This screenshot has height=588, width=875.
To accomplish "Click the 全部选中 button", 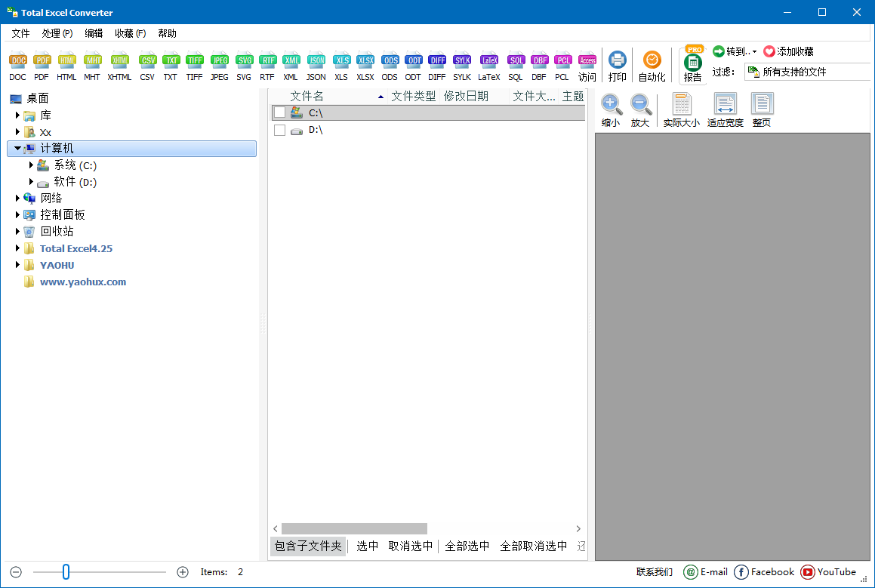I will tap(467, 546).
